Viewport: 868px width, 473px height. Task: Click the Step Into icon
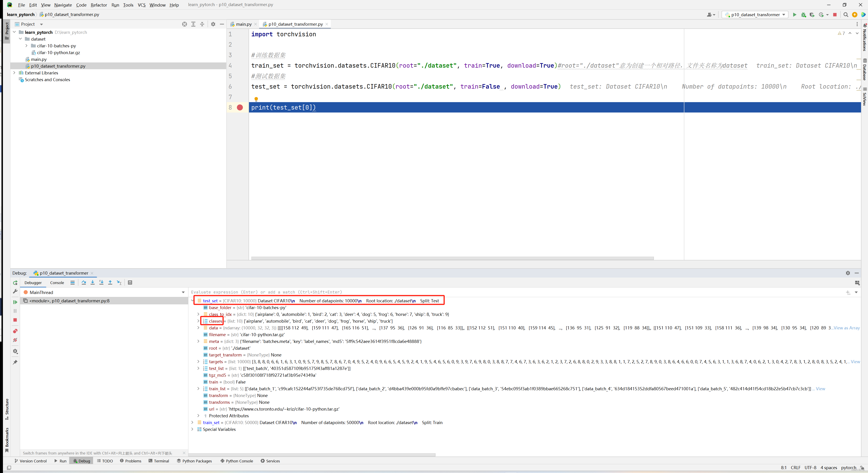pos(92,282)
